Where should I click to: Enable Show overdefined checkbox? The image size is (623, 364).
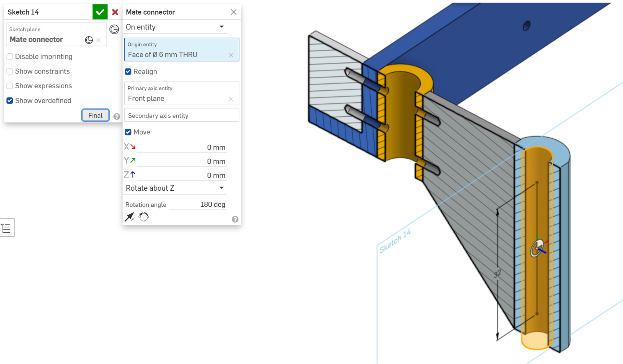tap(10, 100)
